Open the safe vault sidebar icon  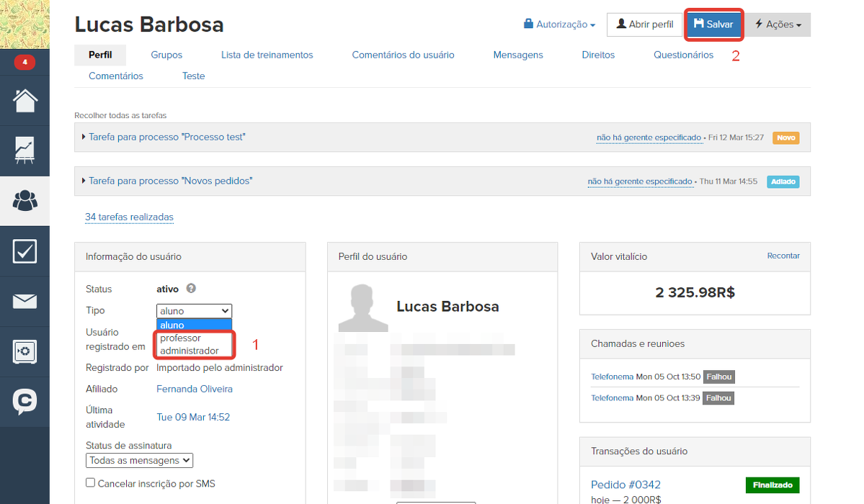click(x=25, y=351)
